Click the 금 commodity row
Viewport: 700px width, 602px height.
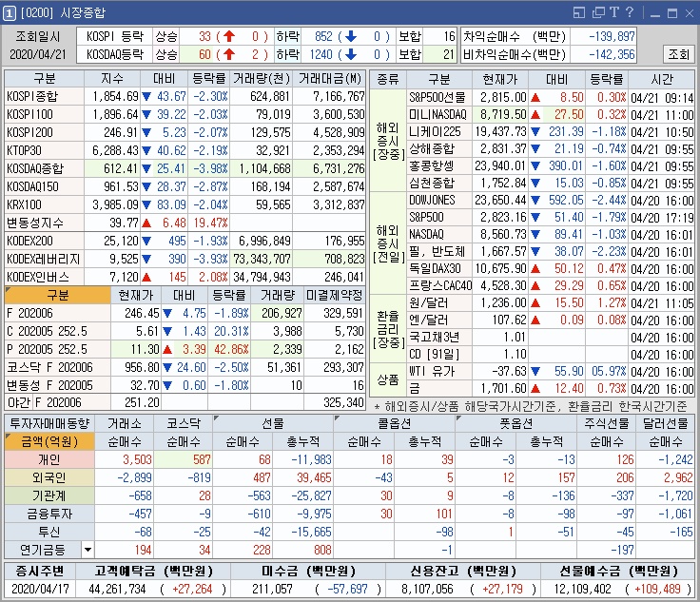pos(551,388)
